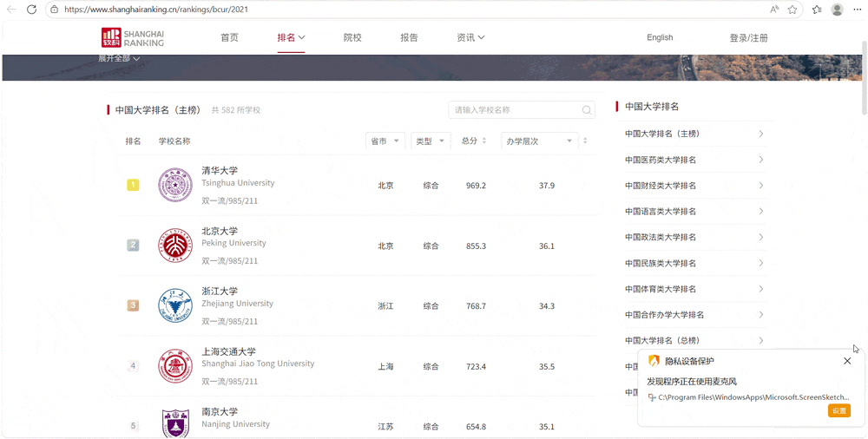Image resolution: width=868 pixels, height=439 pixels.
Task: Open the favorites list icon
Action: (817, 10)
